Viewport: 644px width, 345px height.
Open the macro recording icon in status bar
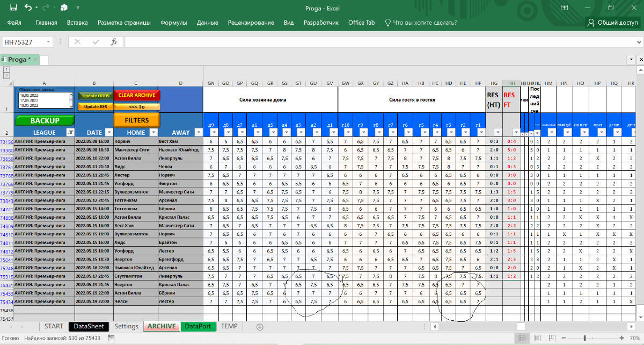point(112,338)
